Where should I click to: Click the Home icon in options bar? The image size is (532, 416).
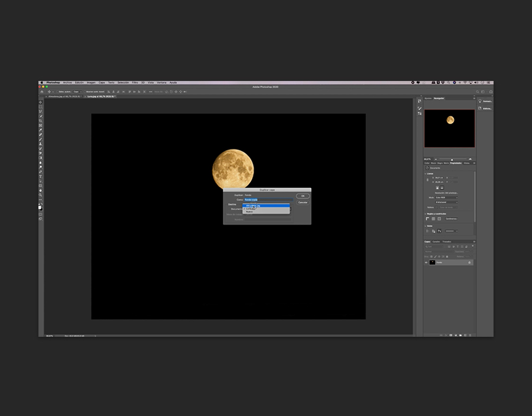tap(42, 92)
